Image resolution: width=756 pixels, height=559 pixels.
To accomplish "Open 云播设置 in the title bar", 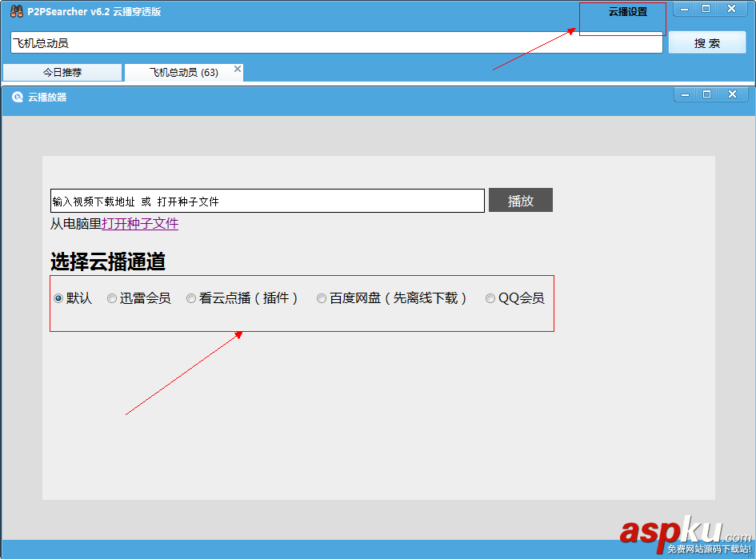I will pos(628,12).
